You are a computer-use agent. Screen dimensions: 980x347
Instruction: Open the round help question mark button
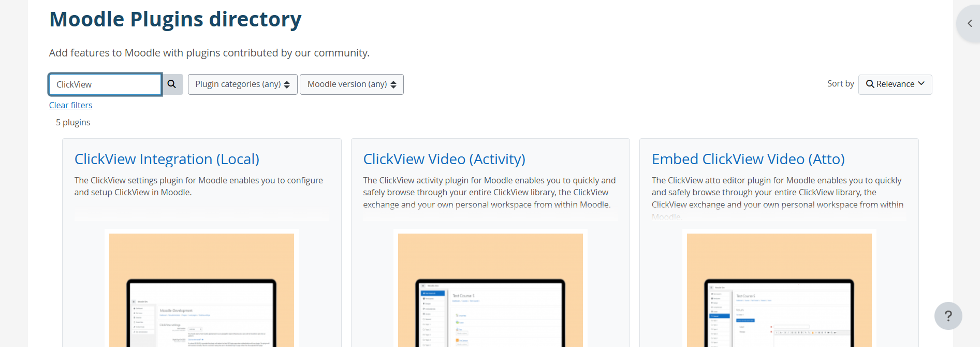pyautogui.click(x=948, y=316)
